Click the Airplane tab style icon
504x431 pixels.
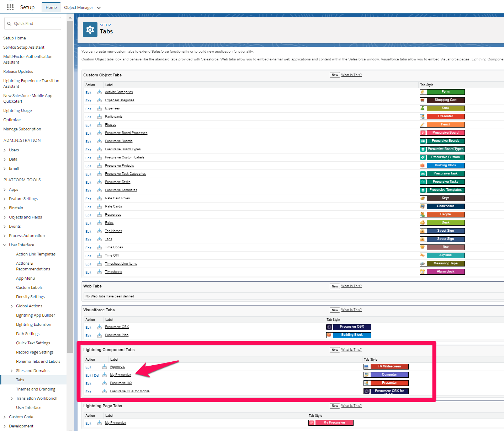pyautogui.click(x=423, y=255)
